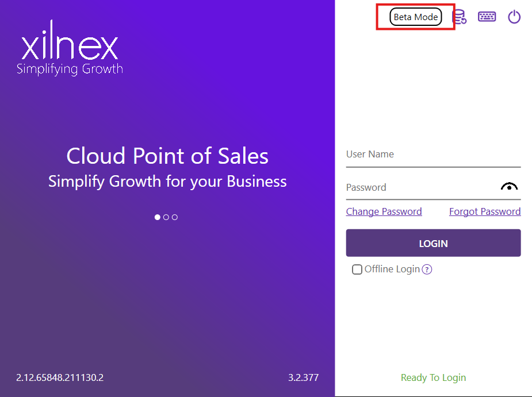The height and width of the screenshot is (397, 532).
Task: Click the 3.2.377 build number
Action: pos(303,377)
